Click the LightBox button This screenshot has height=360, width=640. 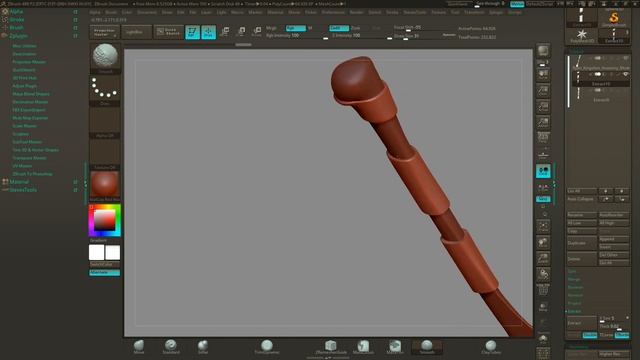click(136, 32)
